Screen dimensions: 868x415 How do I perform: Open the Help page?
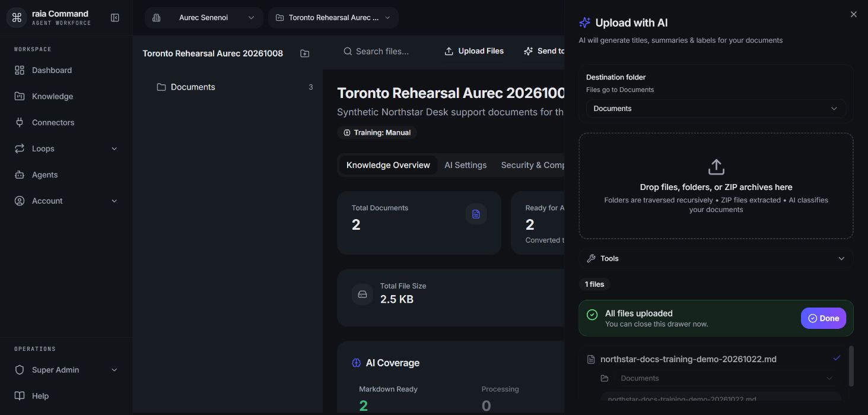pos(66,396)
